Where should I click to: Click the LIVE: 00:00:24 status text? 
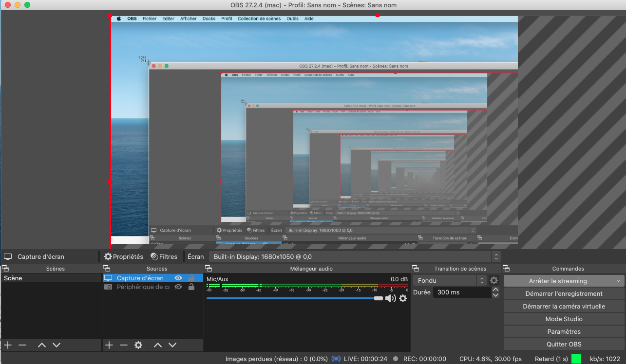point(365,359)
